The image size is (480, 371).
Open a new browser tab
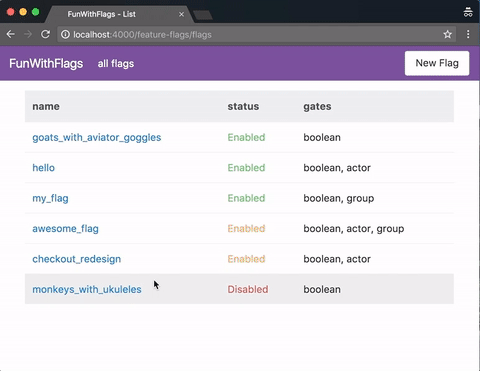click(203, 15)
